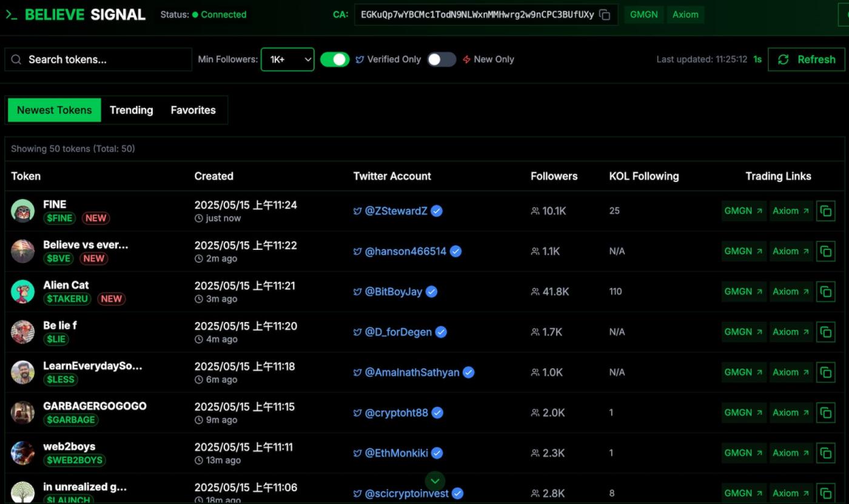Click the followers icon next to the 41.8K count
This screenshot has height=504, width=849.
tap(534, 292)
